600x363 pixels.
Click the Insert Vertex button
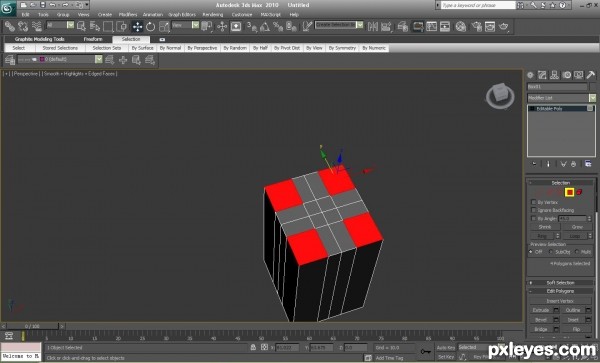[560, 301]
